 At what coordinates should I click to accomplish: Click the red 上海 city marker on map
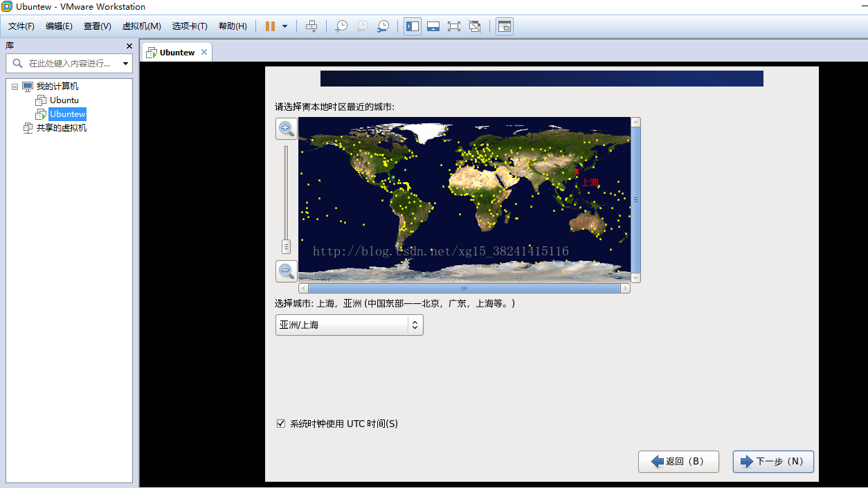577,171
